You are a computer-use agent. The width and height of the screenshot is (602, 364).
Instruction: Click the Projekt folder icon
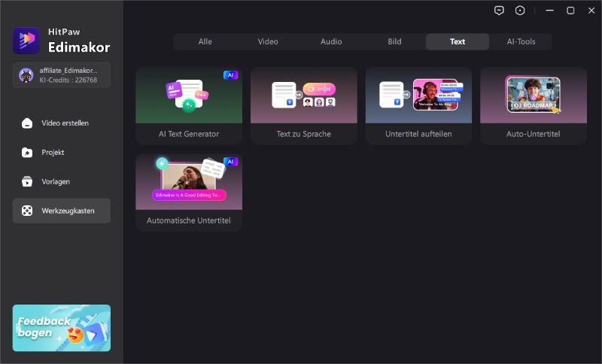(x=27, y=153)
